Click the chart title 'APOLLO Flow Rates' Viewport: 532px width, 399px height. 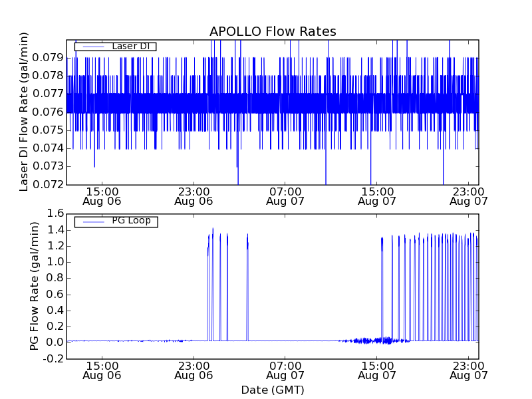click(x=273, y=31)
